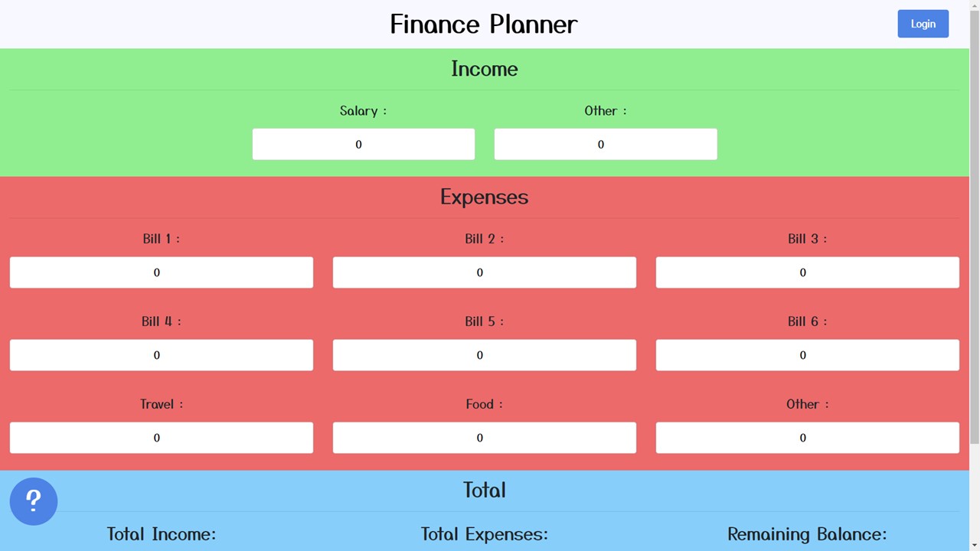Click the page vertical scrollbar

point(974,230)
